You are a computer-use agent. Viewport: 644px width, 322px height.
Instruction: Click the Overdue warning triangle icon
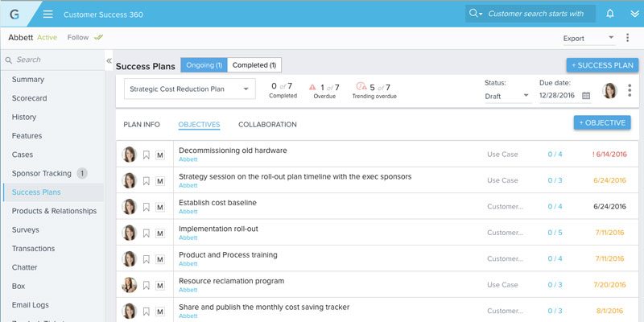tap(312, 87)
